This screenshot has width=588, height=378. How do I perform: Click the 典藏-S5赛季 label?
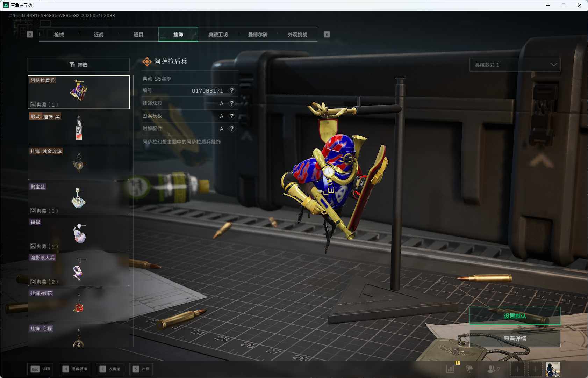(157, 79)
